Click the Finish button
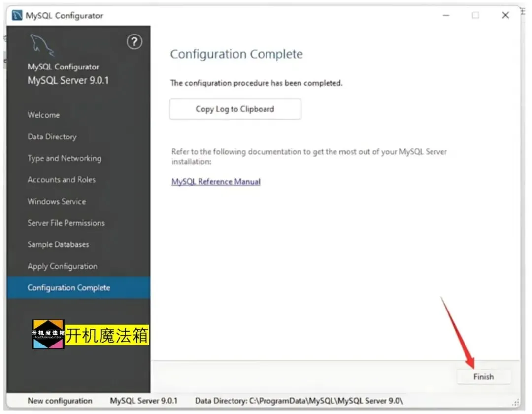This screenshot has height=414, width=532. pyautogui.click(x=484, y=377)
